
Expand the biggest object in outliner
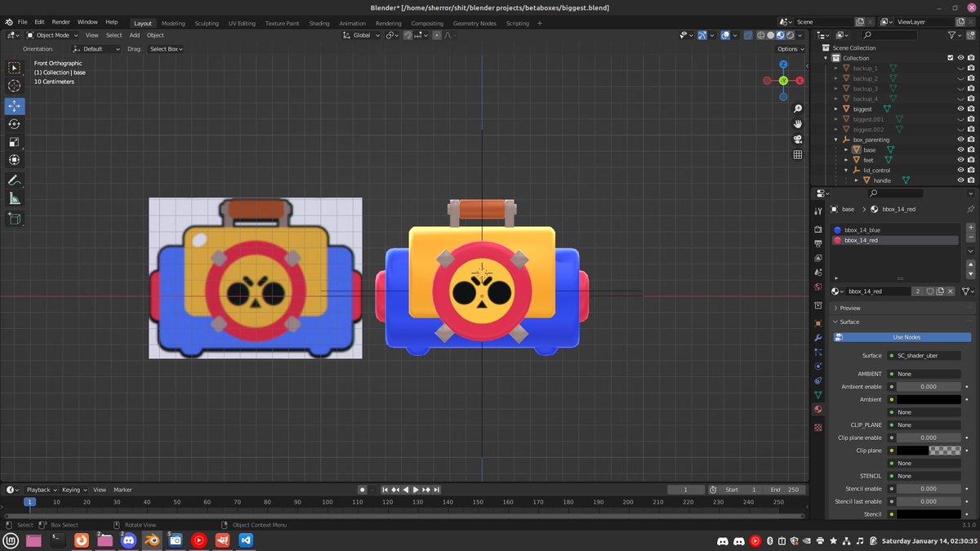[836, 109]
